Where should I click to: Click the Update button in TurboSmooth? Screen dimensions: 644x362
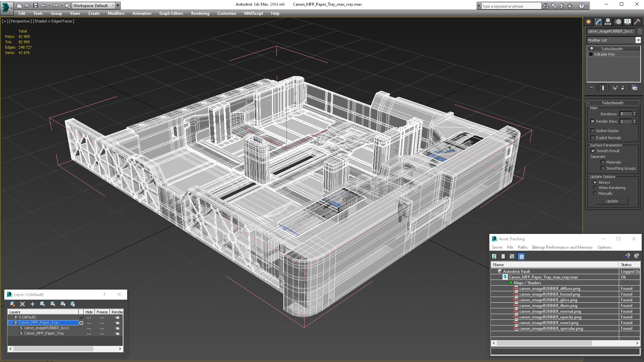[612, 201]
